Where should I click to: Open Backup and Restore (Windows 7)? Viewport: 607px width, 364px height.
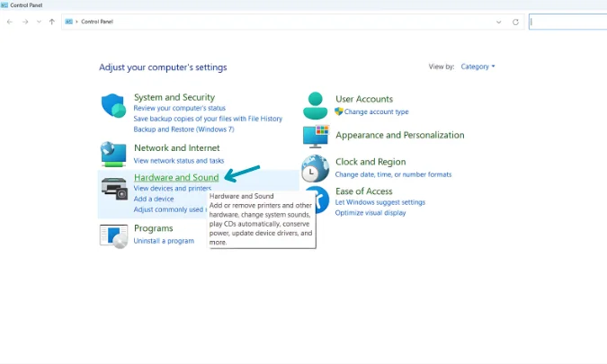183,129
